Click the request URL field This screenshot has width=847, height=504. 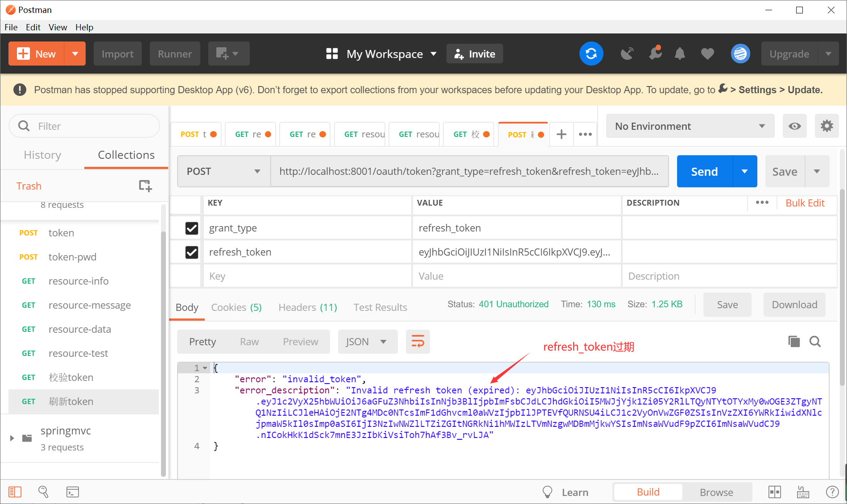[x=469, y=171]
